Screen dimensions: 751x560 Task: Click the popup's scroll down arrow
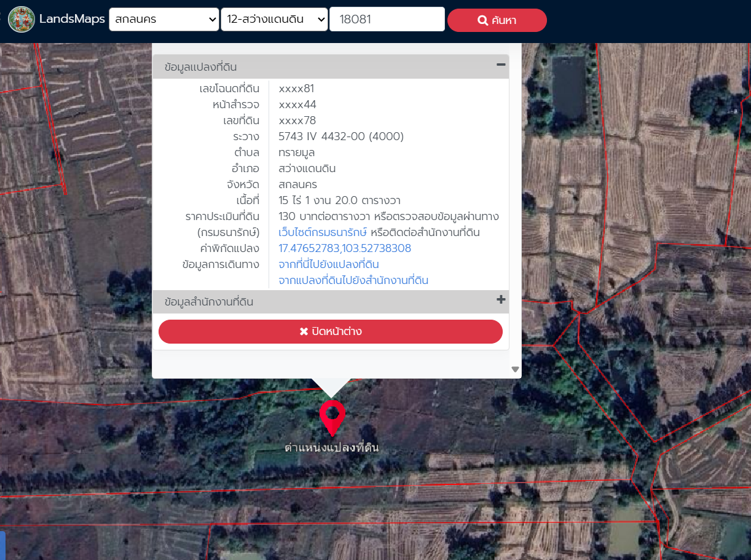(515, 369)
